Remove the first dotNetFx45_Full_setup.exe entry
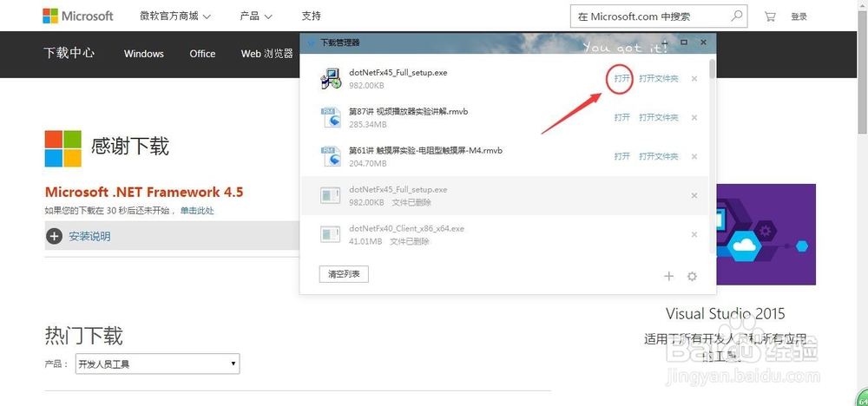 click(x=694, y=79)
